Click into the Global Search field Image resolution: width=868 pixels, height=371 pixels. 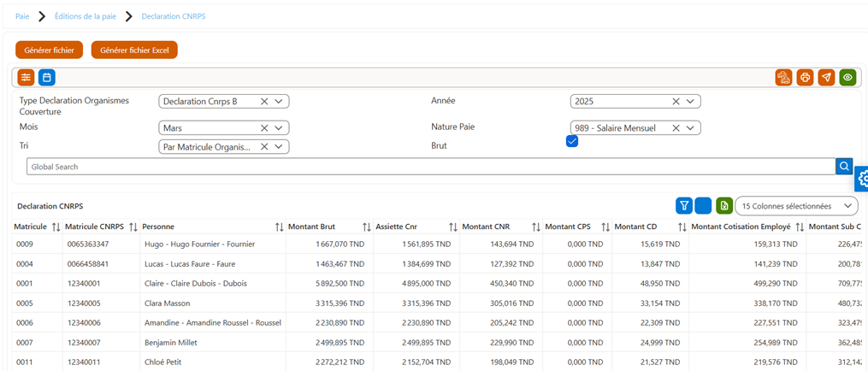point(431,166)
